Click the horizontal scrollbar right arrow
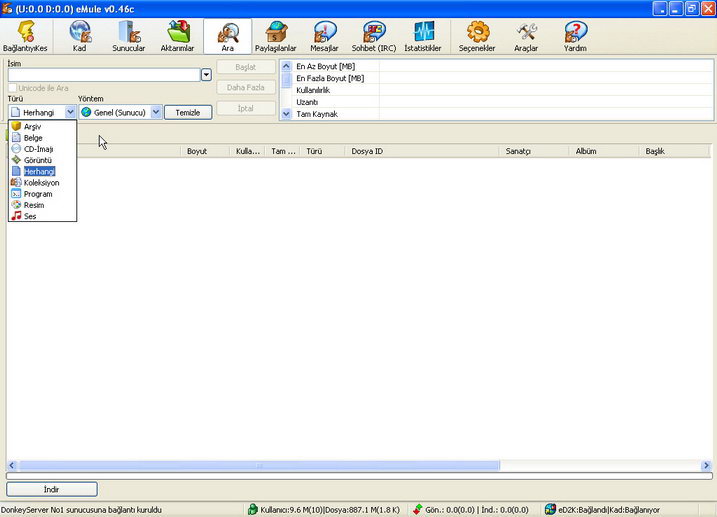This screenshot has height=517, width=717. point(706,465)
